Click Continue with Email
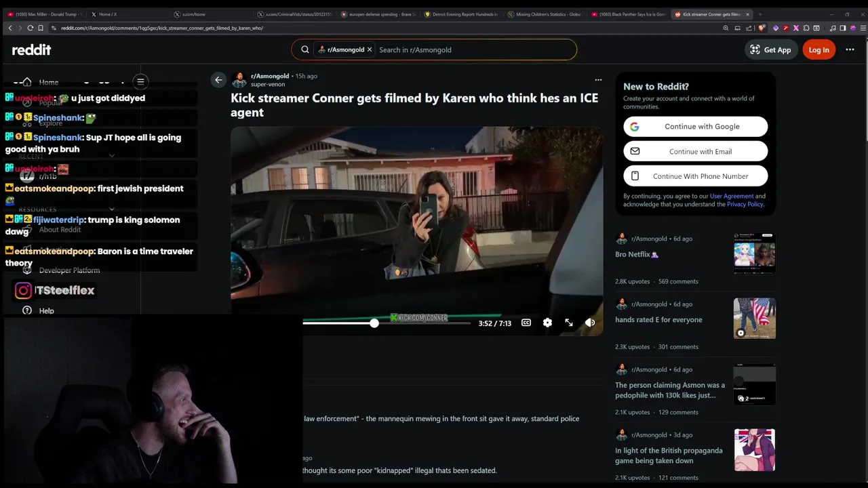The image size is (868, 488). pos(696,151)
